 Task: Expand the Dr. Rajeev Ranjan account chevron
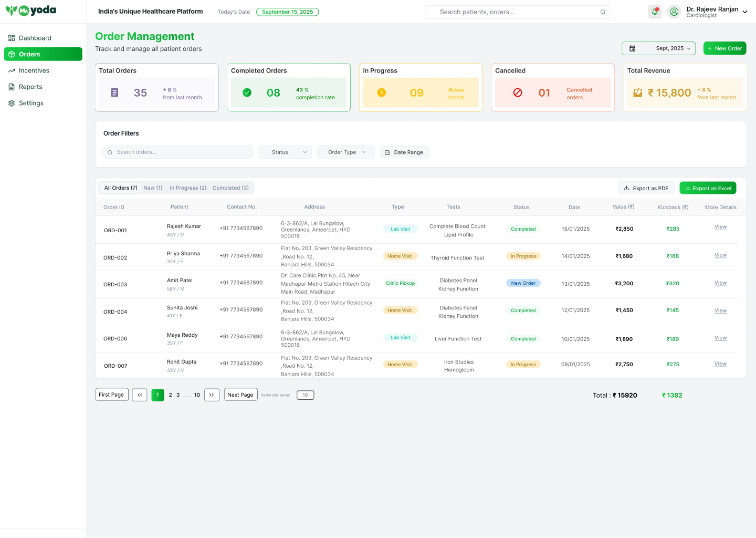point(745,12)
